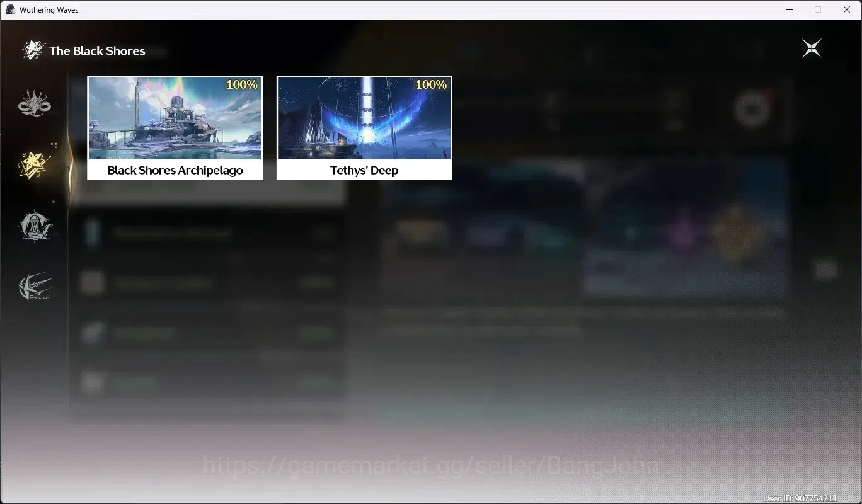The image size is (862, 504).
Task: Select the third region emblem in sidebar
Action: click(x=35, y=226)
